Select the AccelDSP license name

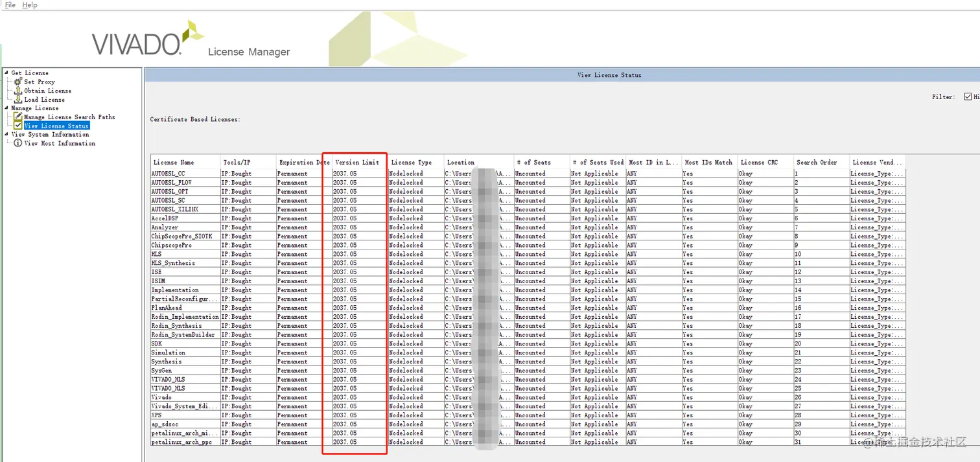(165, 218)
